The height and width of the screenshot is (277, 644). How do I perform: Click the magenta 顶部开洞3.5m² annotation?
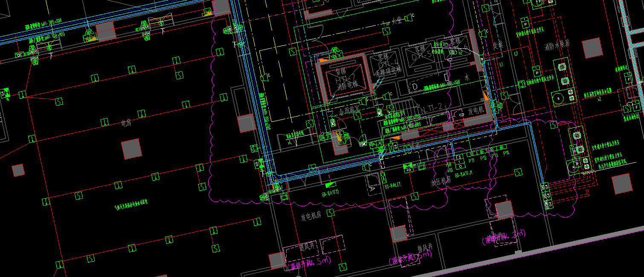point(411,258)
